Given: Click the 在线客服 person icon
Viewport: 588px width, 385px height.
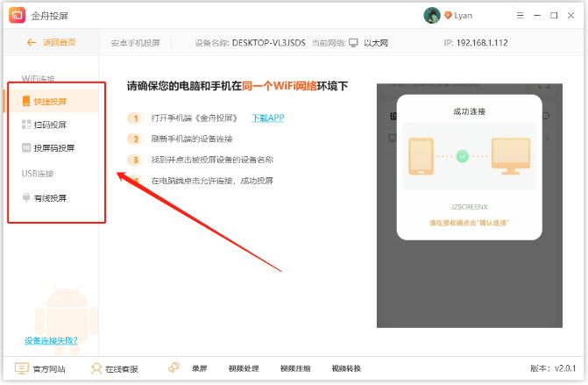Looking at the screenshot, I should [96, 368].
